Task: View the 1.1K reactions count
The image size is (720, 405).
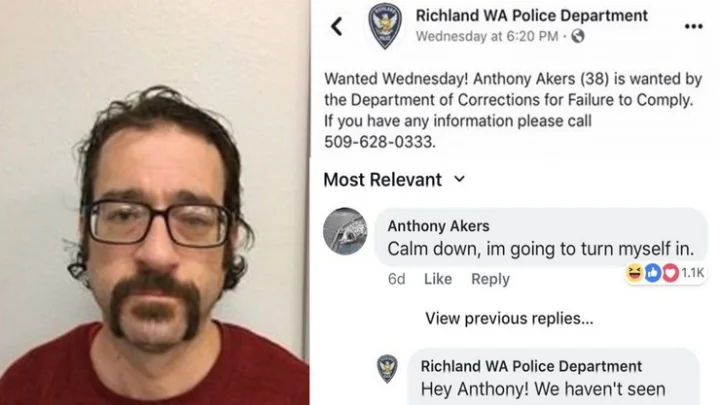Action: point(692,273)
